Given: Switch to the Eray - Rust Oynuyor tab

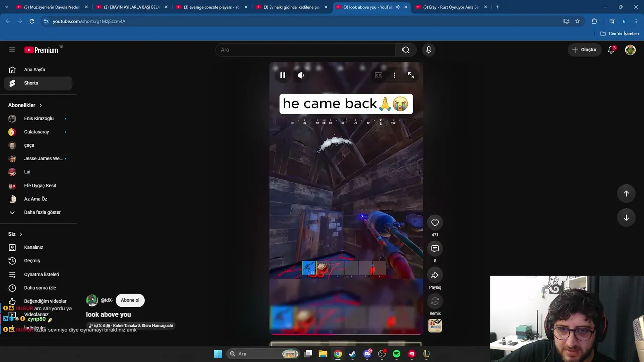Looking at the screenshot, I should tap(451, 7).
